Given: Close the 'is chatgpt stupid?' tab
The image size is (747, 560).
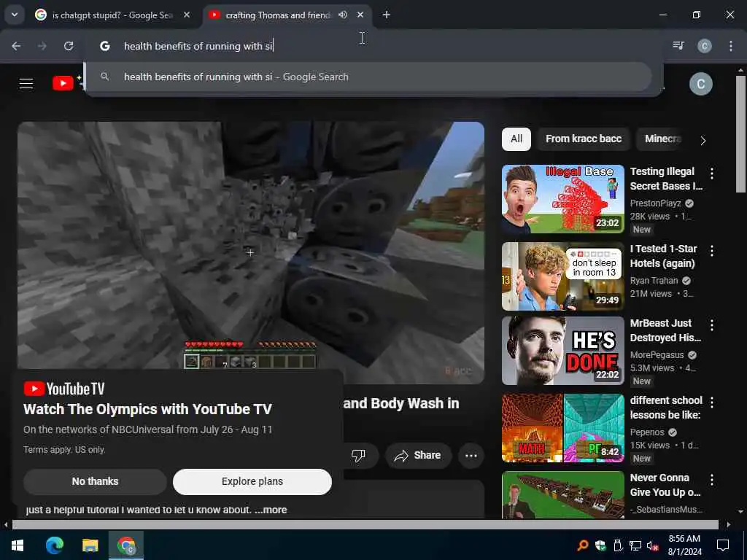Looking at the screenshot, I should click(187, 15).
